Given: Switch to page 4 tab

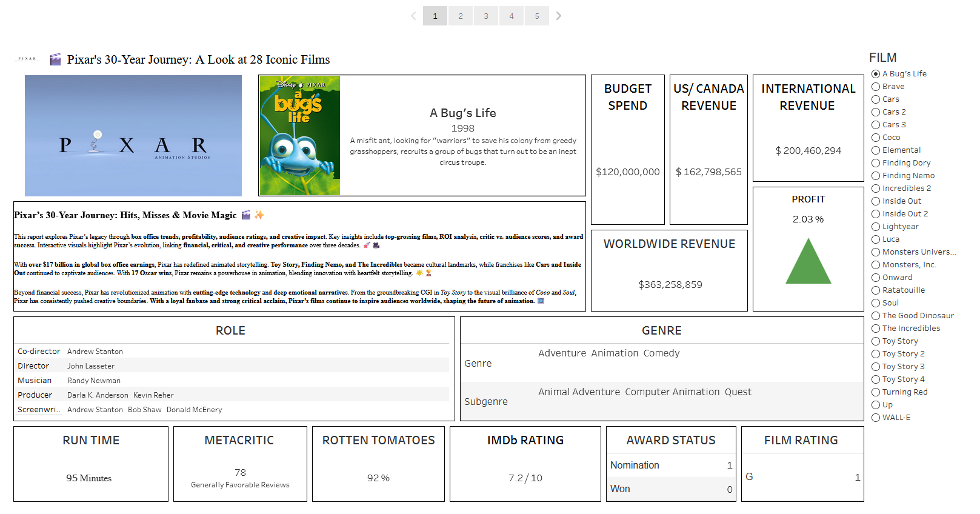Looking at the screenshot, I should click(x=512, y=16).
